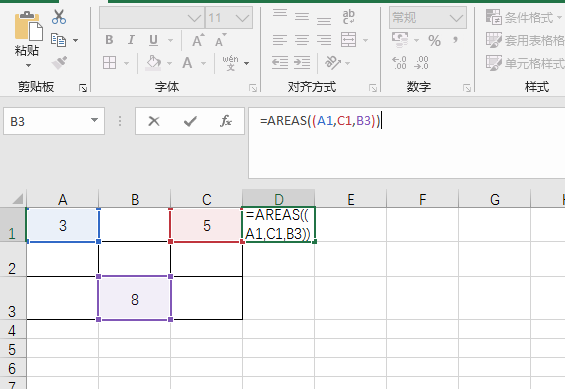565x389 pixels.
Task: Click Increase Decimal icon
Action: tap(399, 63)
